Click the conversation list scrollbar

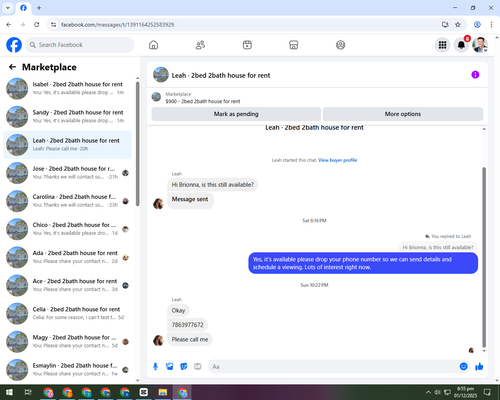138,143
